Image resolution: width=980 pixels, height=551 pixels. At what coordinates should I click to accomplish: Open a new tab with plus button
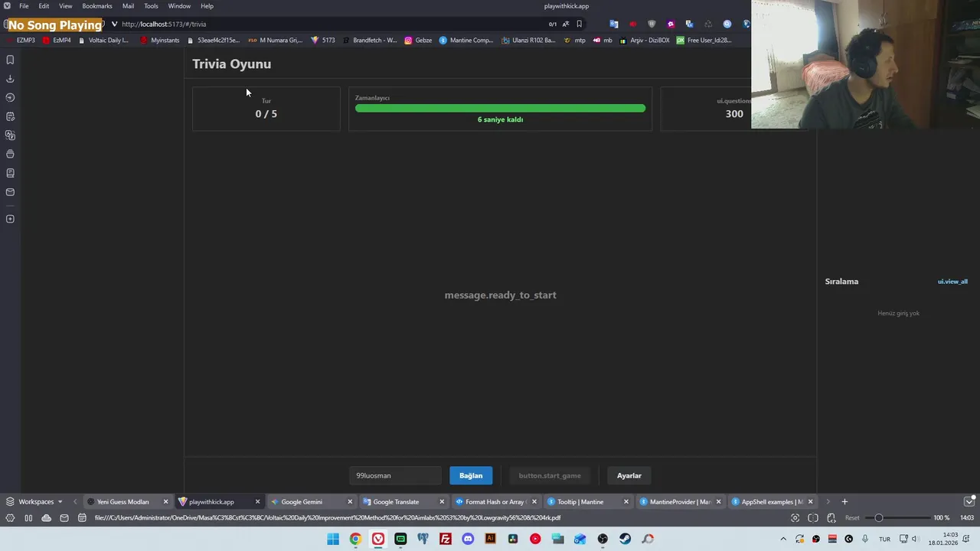coord(844,502)
